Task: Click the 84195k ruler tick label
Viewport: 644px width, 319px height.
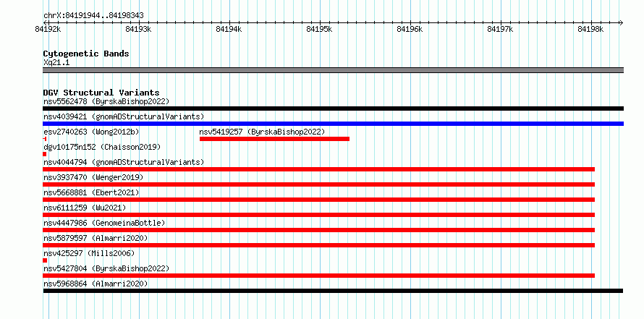Action: [319, 29]
